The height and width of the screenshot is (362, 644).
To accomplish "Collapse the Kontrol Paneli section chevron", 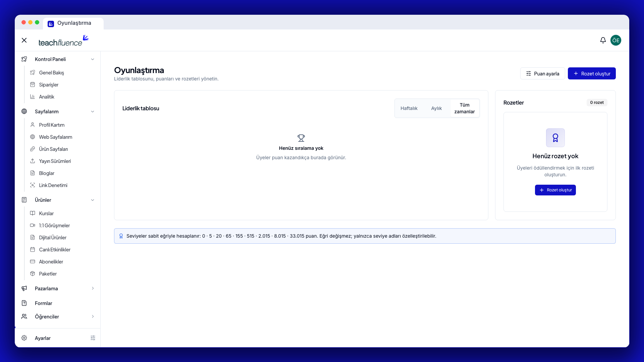I will pyautogui.click(x=93, y=59).
